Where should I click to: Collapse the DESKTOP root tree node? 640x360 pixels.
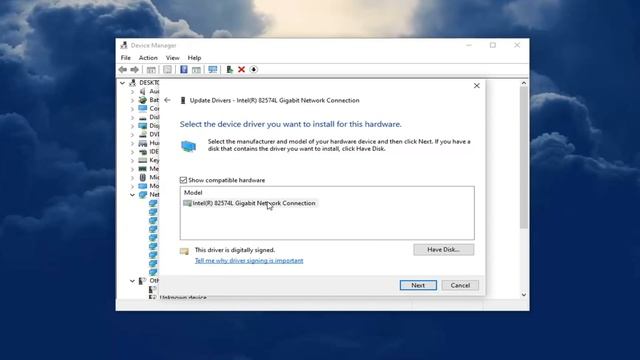coord(122,83)
